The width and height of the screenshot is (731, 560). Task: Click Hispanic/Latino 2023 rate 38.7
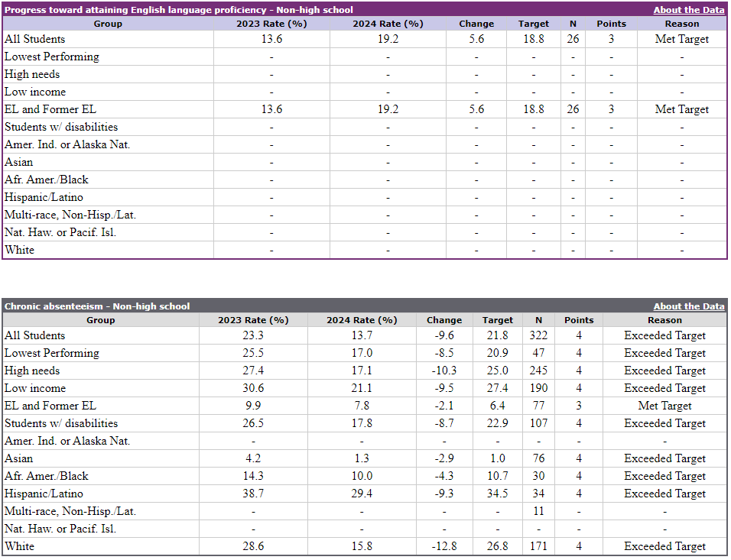[x=253, y=494]
